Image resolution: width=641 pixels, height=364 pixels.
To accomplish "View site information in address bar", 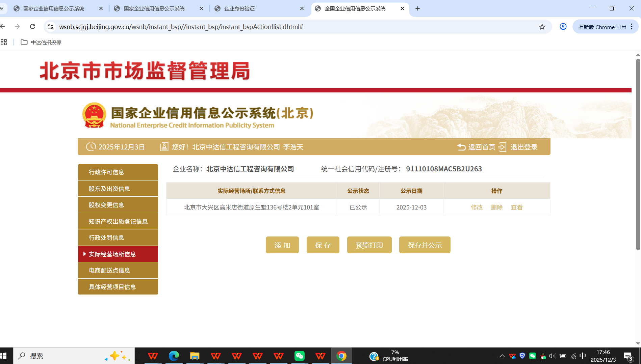I will [x=51, y=27].
